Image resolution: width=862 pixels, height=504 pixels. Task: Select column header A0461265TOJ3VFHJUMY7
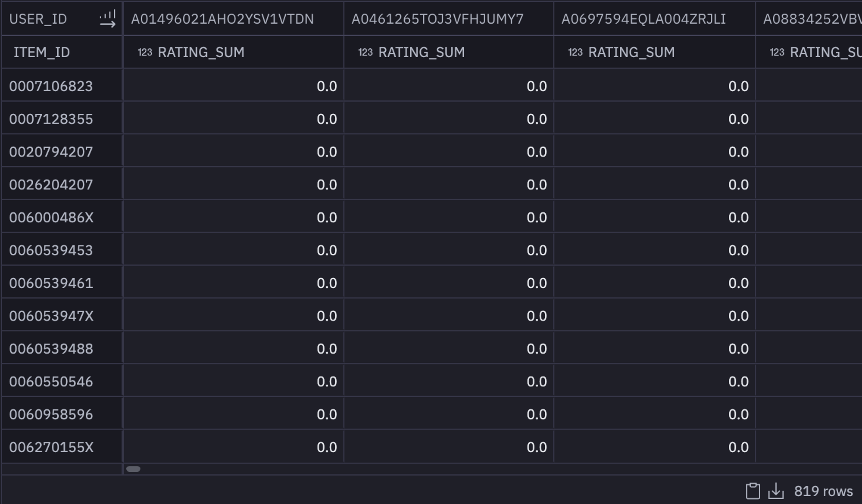click(x=437, y=19)
